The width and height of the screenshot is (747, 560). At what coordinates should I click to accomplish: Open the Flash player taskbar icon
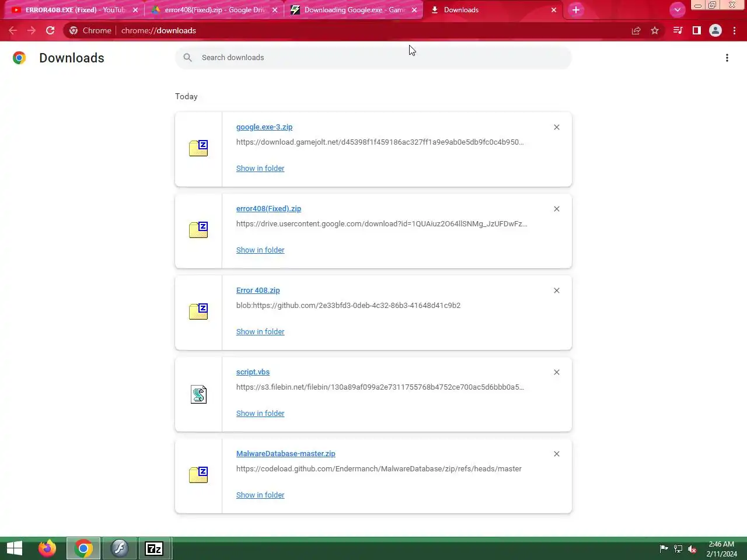[120, 548]
